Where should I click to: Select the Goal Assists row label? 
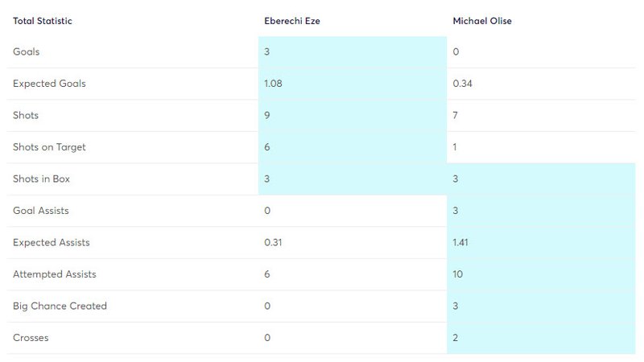pos(40,211)
